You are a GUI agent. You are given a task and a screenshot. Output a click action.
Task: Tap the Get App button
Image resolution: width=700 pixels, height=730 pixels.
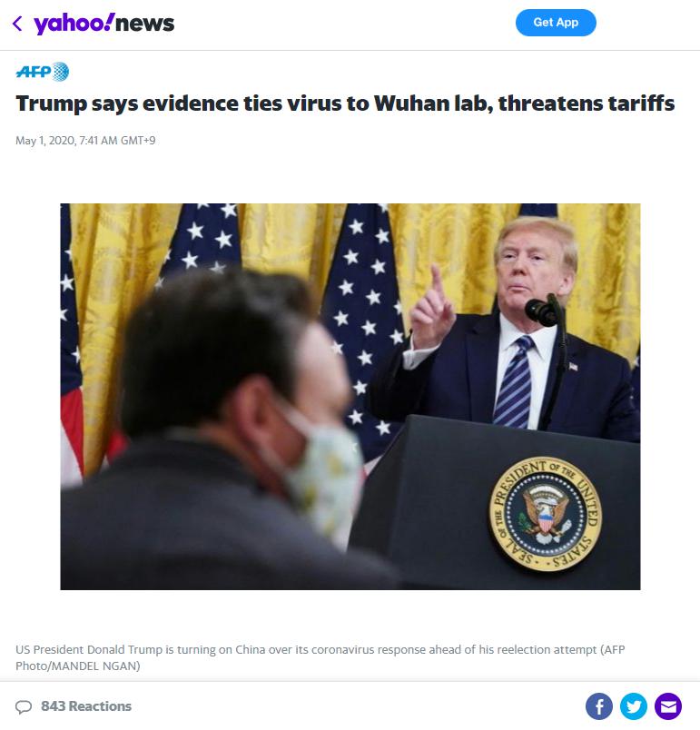556,23
